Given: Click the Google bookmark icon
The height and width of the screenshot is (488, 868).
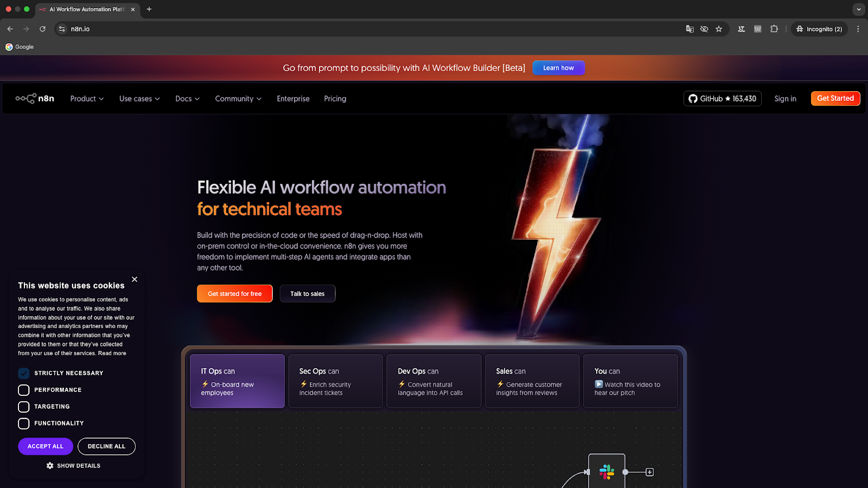Looking at the screenshot, I should click(9, 47).
